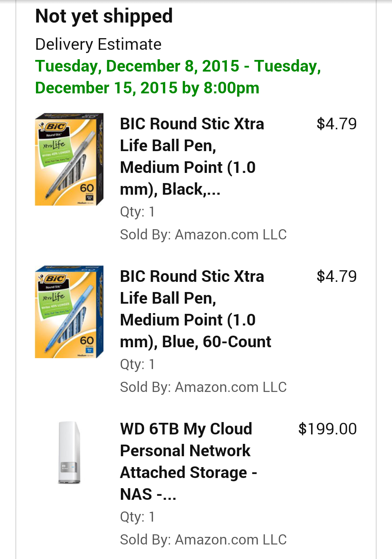Tap Qty: 1 under the blue pens
392x559 pixels.
pos(137,364)
